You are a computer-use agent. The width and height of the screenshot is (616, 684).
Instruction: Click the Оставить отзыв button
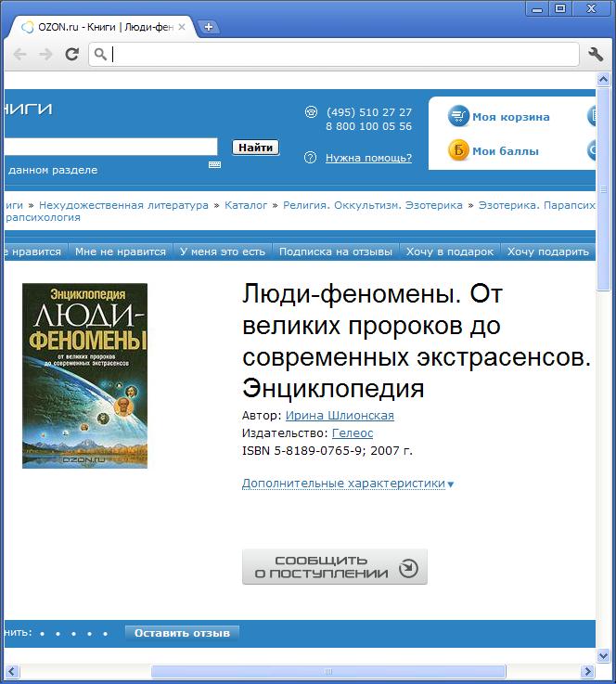click(182, 633)
